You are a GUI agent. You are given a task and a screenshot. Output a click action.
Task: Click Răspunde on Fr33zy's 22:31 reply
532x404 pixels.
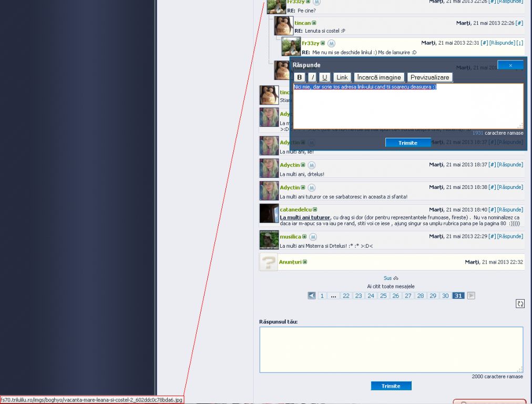[x=502, y=43]
